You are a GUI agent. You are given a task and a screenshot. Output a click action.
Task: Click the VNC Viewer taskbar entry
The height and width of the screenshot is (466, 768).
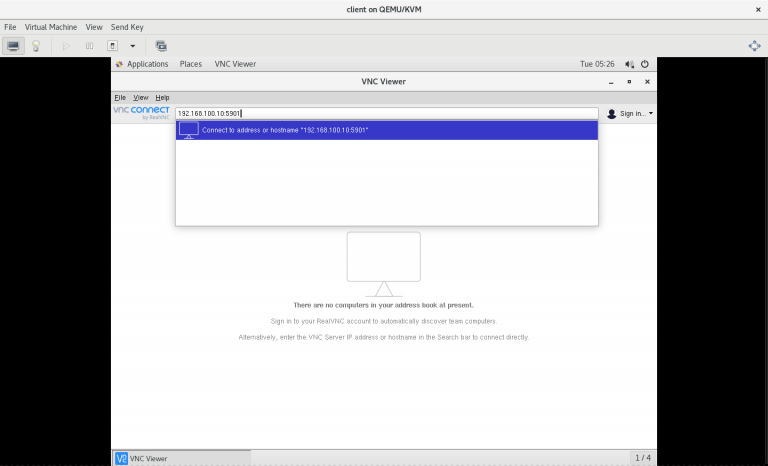point(182,458)
